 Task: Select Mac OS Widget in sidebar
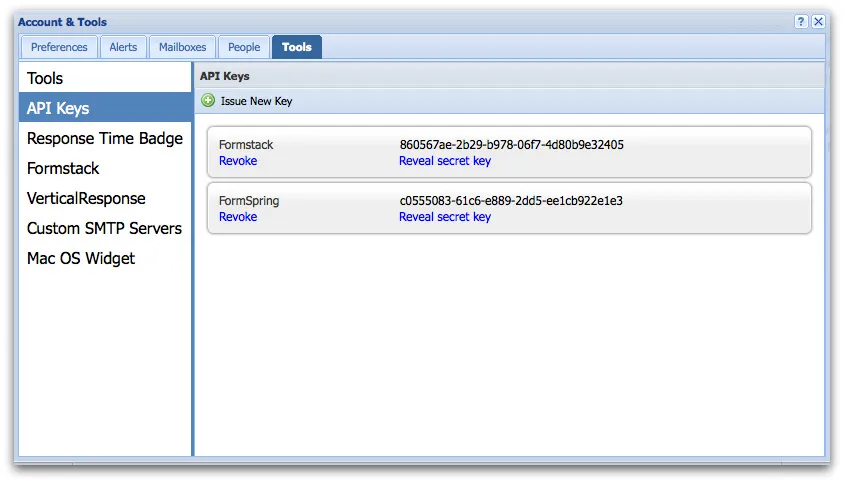tap(81, 258)
